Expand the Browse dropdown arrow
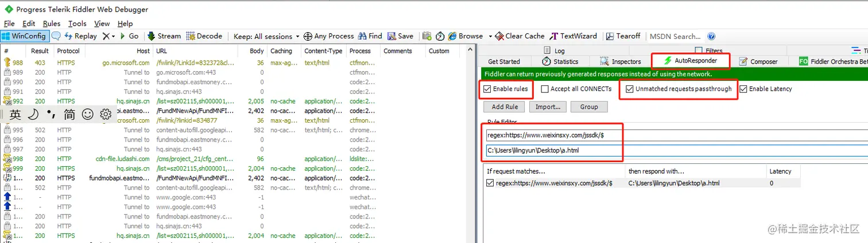The height and width of the screenshot is (243, 868). (x=490, y=36)
